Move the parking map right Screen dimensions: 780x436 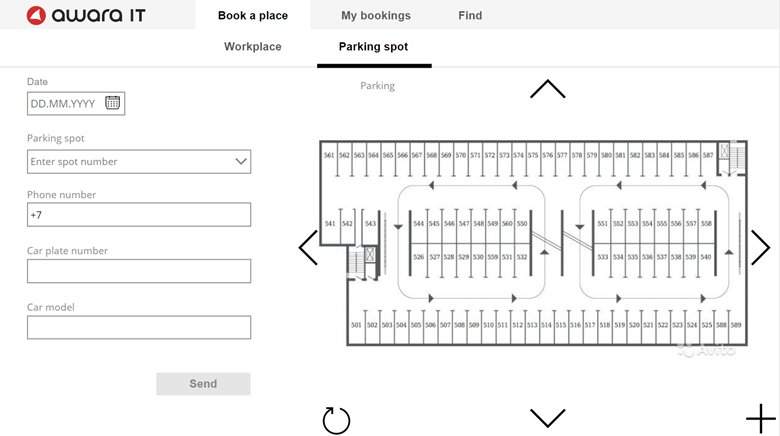click(x=761, y=247)
